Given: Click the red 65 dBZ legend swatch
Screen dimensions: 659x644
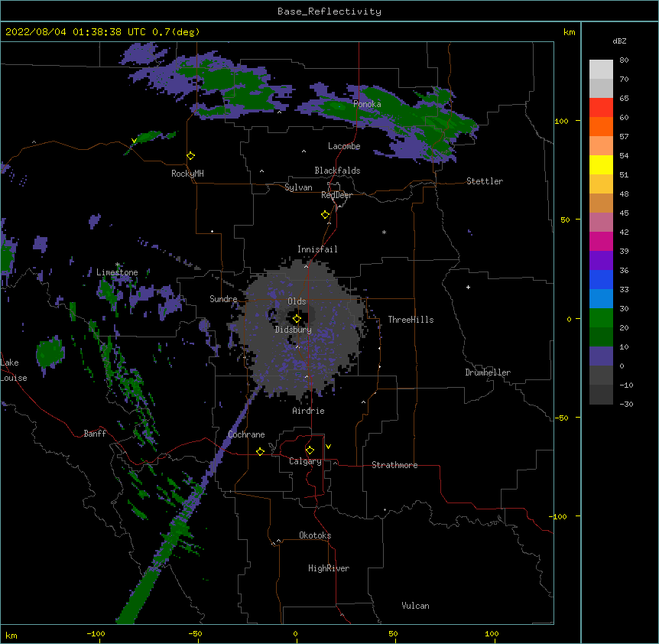Looking at the screenshot, I should tap(601, 107).
